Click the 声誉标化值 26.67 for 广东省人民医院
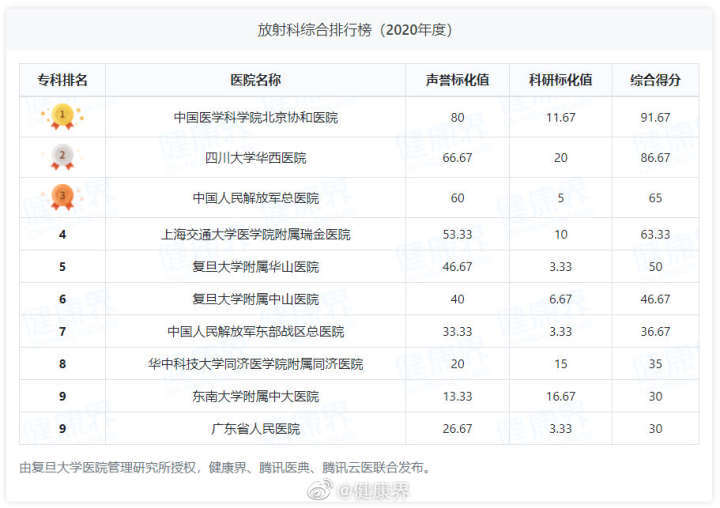The image size is (720, 508). [457, 429]
